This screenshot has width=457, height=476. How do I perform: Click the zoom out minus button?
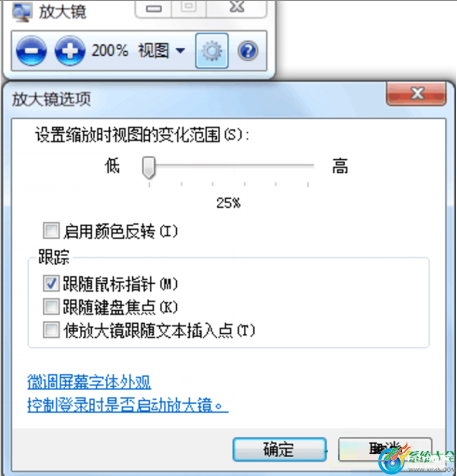[x=31, y=51]
